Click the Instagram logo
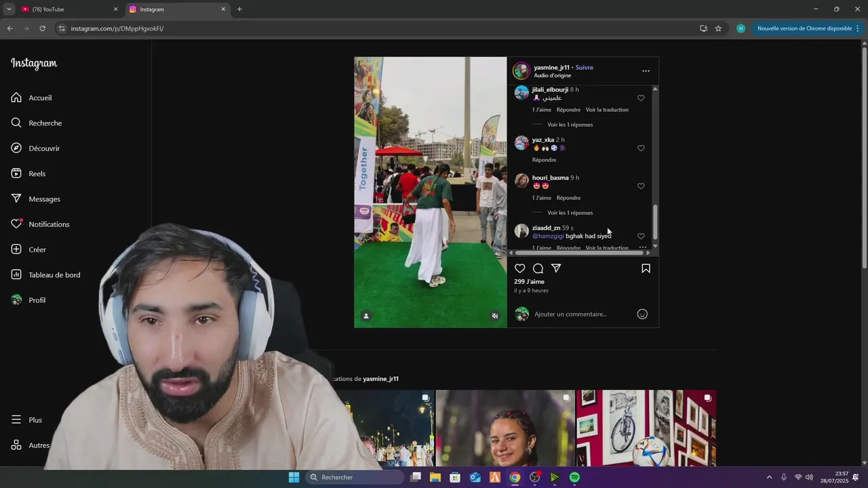Image resolution: width=868 pixels, height=488 pixels. [34, 63]
